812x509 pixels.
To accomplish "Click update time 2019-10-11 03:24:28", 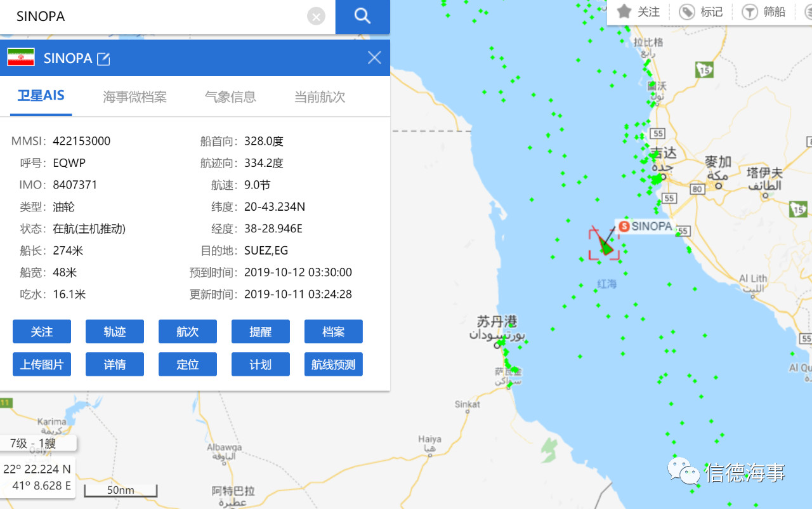I will tap(298, 294).
